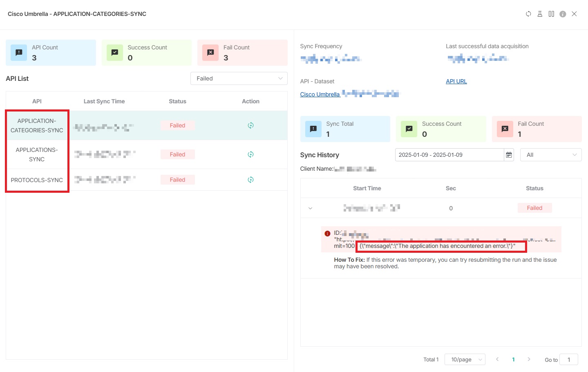Screen dimensions: 588x372
Task: Go to next page of sync history
Action: [529, 359]
